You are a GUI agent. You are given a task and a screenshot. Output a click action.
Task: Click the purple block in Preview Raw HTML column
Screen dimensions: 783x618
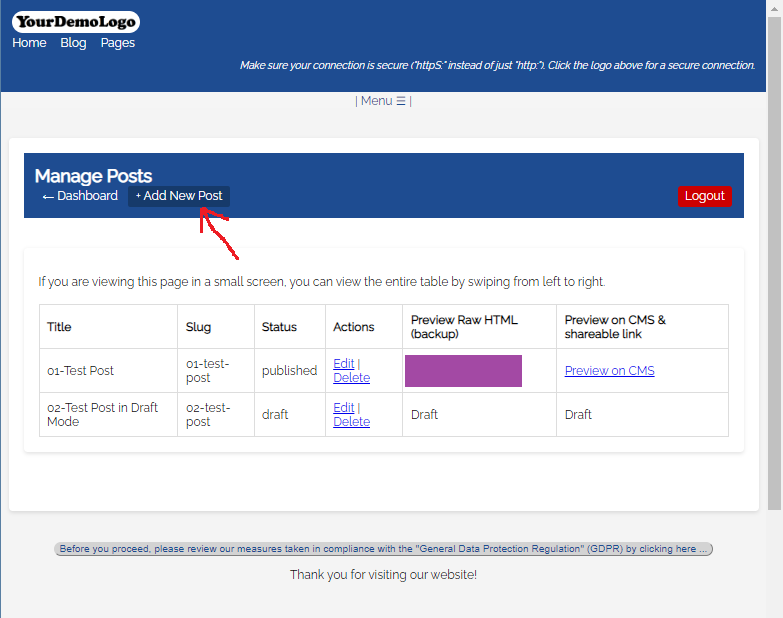tap(463, 371)
